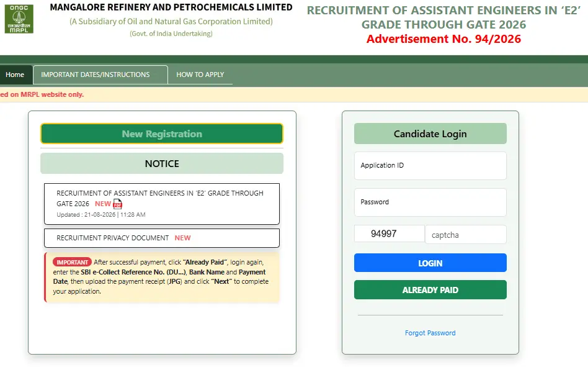Click the New Registration button
The image size is (588, 367).
click(162, 134)
